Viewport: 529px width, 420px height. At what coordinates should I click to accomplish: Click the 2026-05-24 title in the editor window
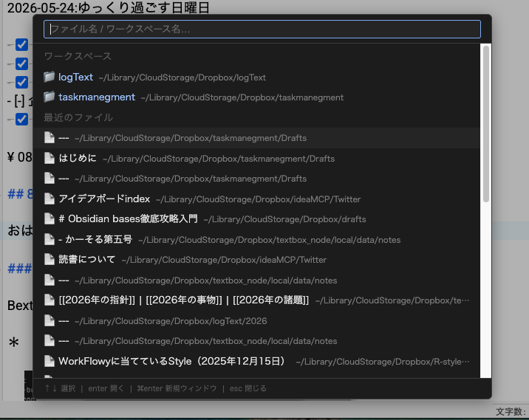108,7
